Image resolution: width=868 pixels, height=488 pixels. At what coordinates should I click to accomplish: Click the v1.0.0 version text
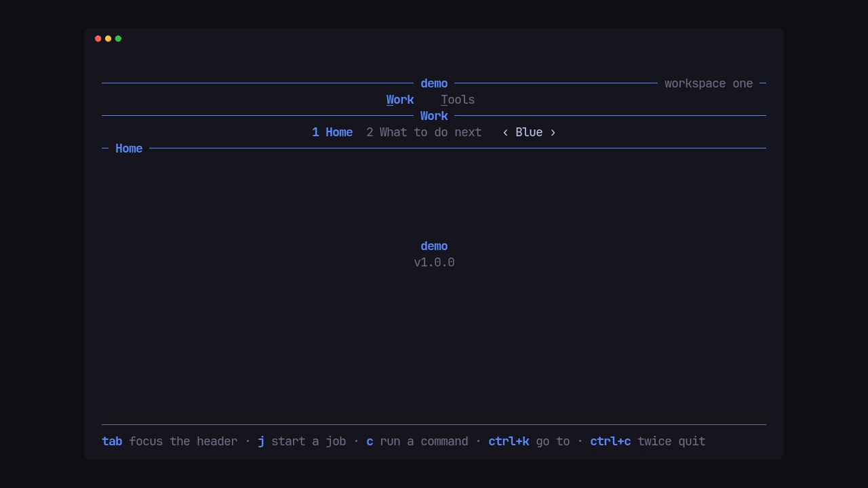(434, 262)
